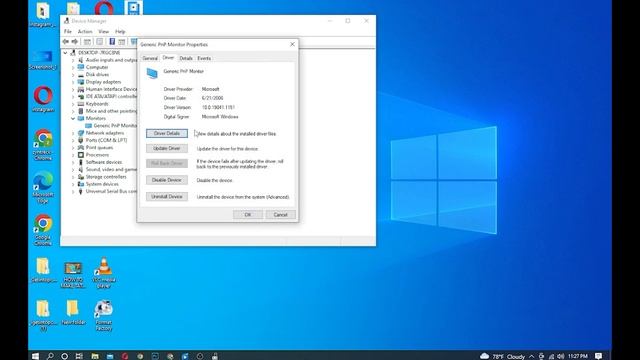Open the Action menu in Device Manager
Viewport: 640px width, 360px height.
[x=85, y=31]
